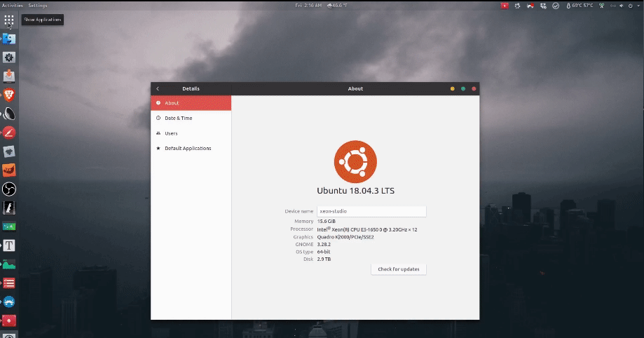Screen dimensions: 644x338
Task: Launch red screen recorder icon in dock
Action: coord(9,320)
